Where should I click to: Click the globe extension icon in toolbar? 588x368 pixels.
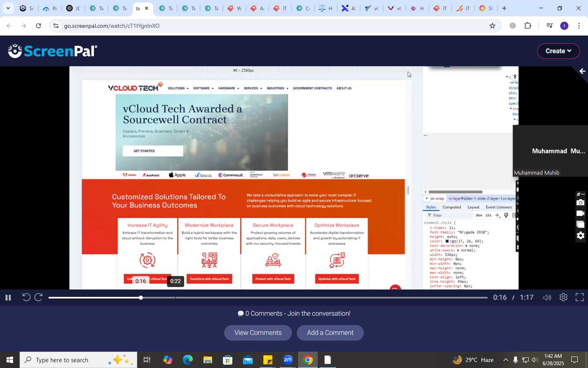coord(513,26)
